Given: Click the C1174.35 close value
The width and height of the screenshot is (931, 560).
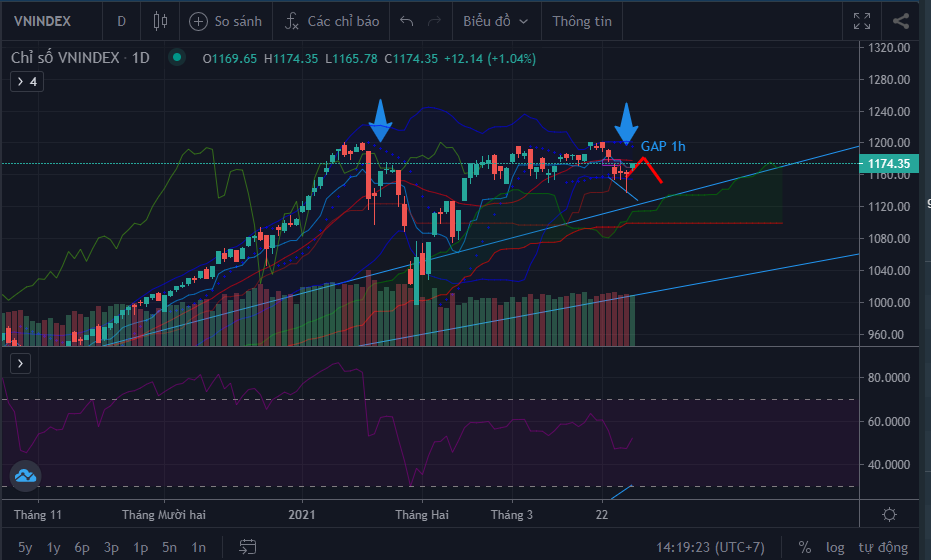Looking at the screenshot, I should [x=411, y=59].
